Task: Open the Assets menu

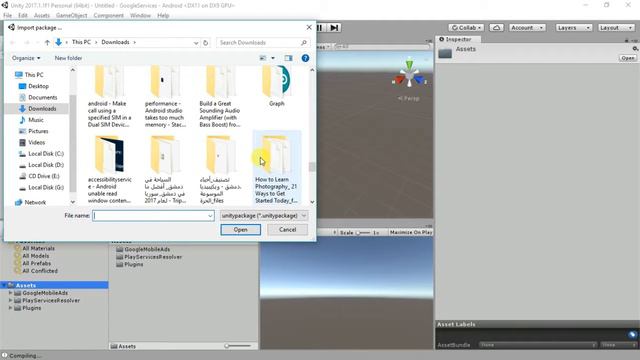Action: click(x=42, y=16)
